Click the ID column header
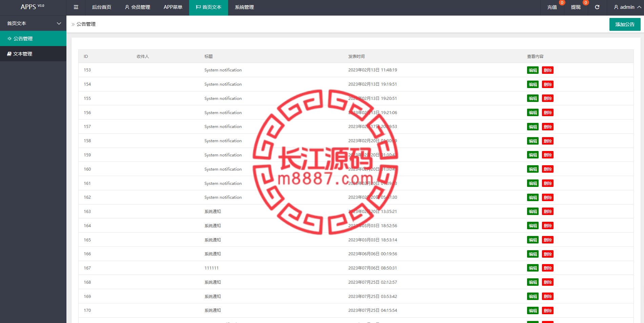644x323 pixels. (x=86, y=57)
